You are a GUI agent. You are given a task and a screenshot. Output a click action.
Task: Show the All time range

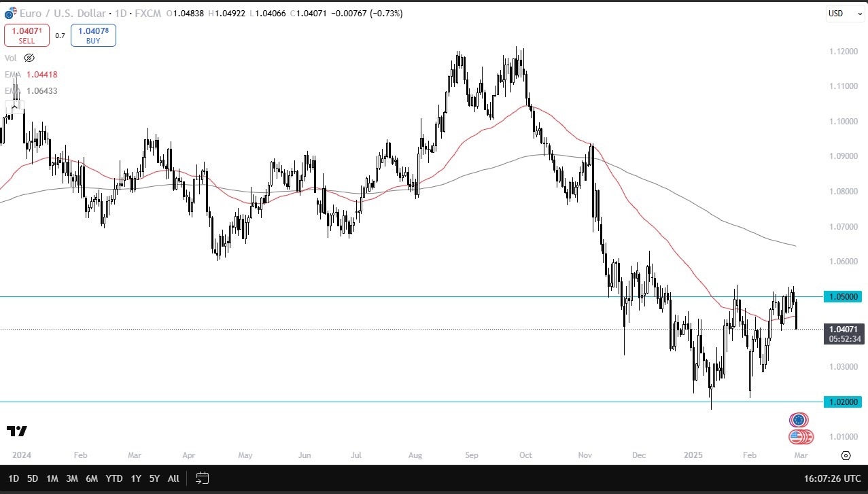[x=173, y=478]
